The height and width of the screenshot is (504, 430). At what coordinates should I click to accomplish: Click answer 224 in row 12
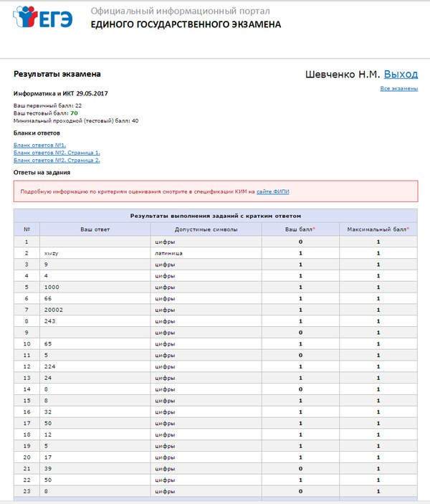tap(50, 366)
